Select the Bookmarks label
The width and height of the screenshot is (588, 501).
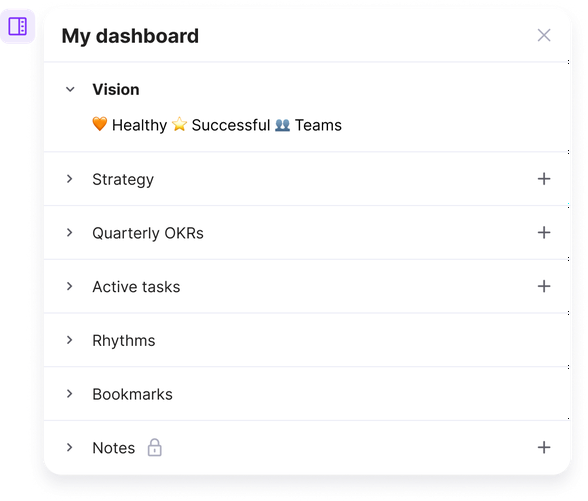[132, 394]
